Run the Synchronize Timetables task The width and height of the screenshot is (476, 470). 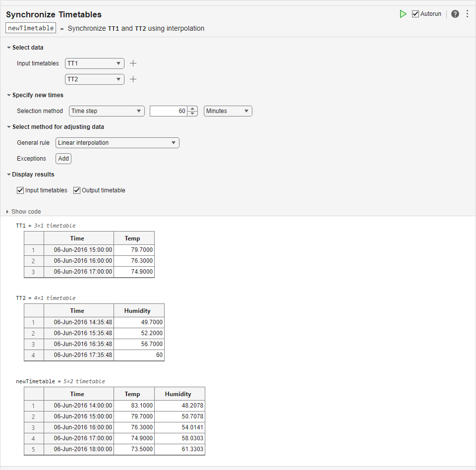(403, 14)
